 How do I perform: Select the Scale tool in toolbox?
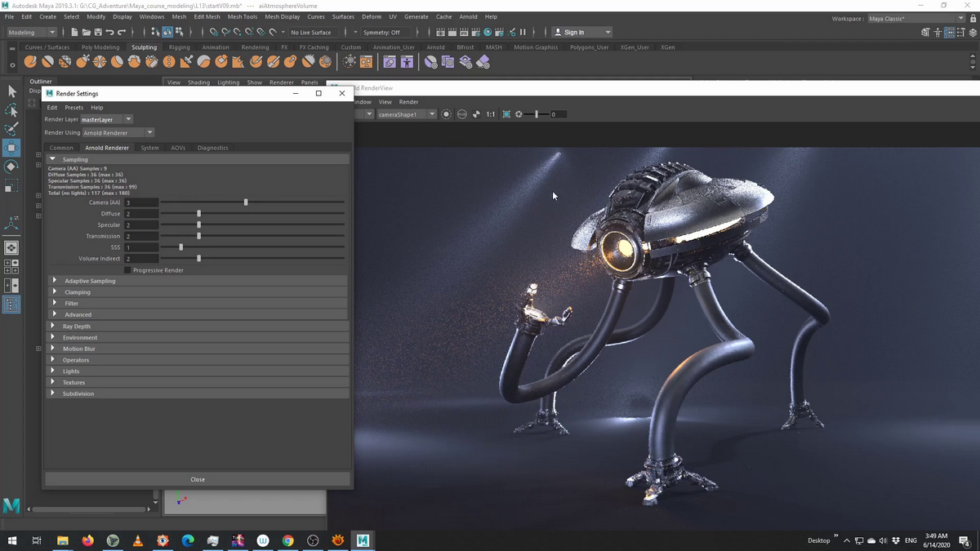(x=11, y=186)
